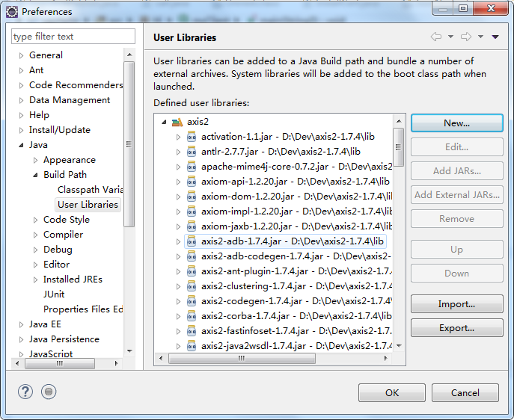Open the back history dropdown arrow
This screenshot has width=514, height=420.
tap(450, 37)
